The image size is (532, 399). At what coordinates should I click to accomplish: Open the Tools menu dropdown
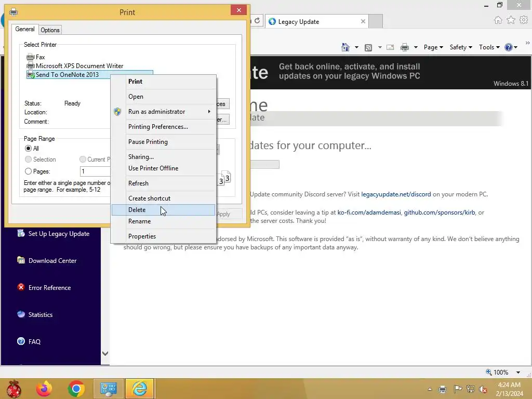point(489,47)
